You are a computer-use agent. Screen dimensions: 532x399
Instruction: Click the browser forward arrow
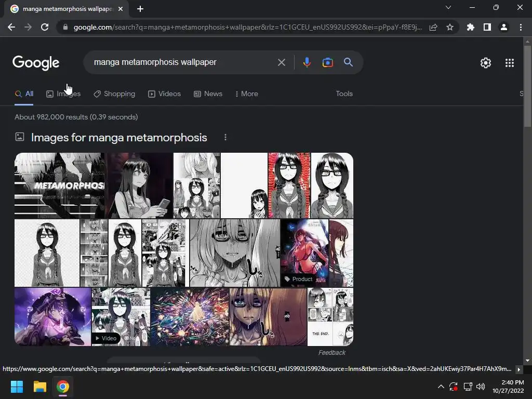pyautogui.click(x=28, y=27)
